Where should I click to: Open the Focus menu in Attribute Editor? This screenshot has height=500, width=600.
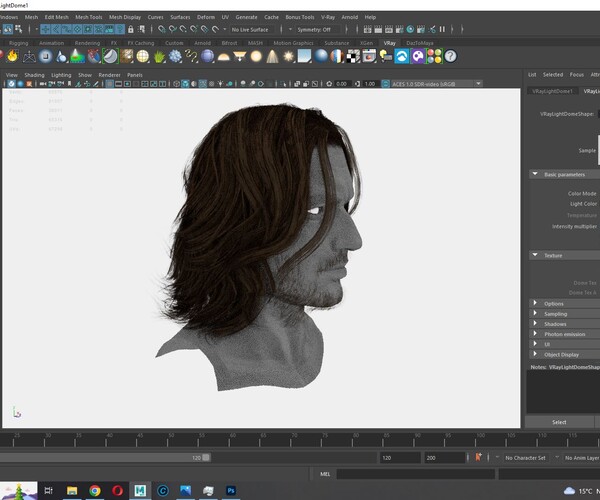click(x=577, y=75)
